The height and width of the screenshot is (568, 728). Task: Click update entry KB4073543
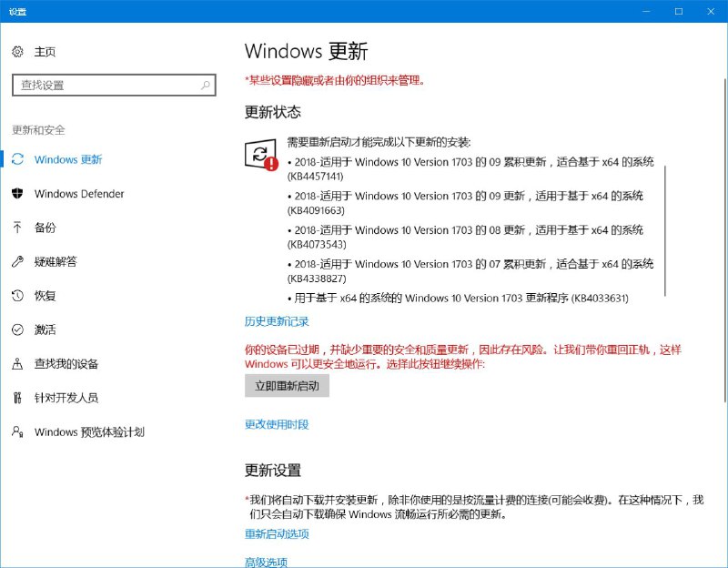(465, 237)
